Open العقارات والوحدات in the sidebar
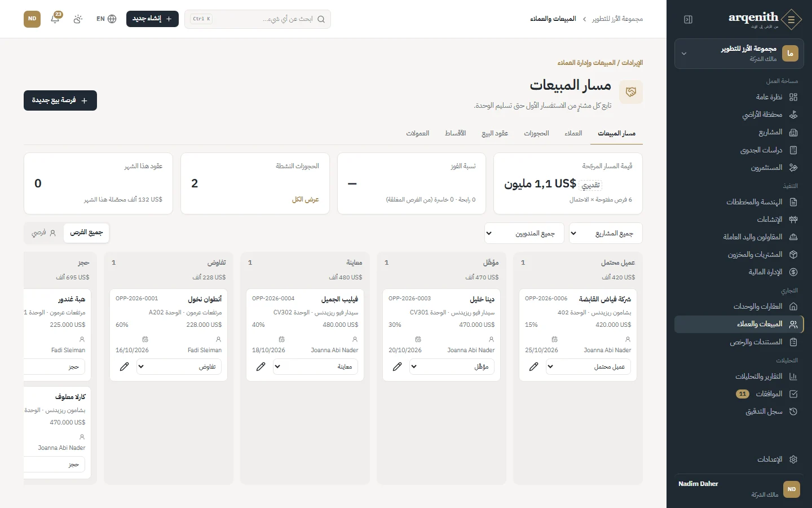Screen dimensions: 812x508 739,306
